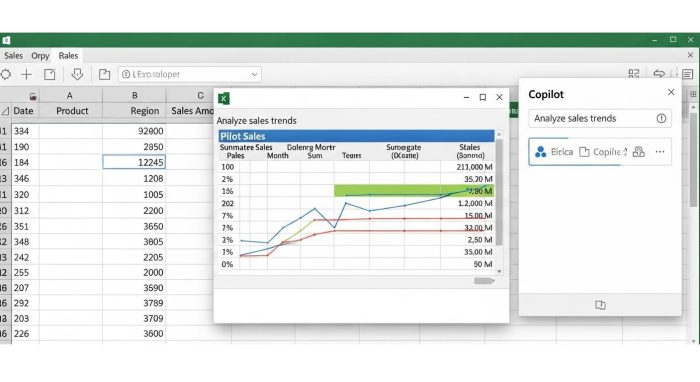700x382 pixels.
Task: Open the Sales tab
Action: pyautogui.click(x=13, y=56)
